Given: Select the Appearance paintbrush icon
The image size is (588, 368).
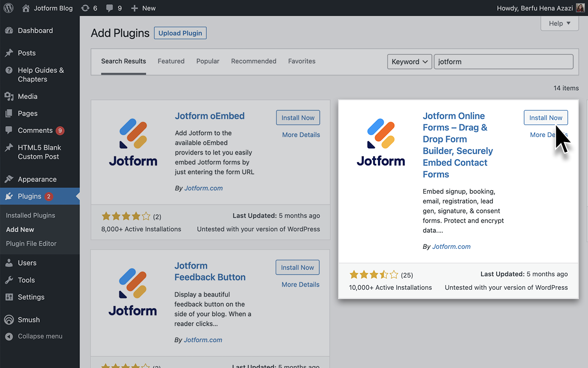Looking at the screenshot, I should point(10,179).
